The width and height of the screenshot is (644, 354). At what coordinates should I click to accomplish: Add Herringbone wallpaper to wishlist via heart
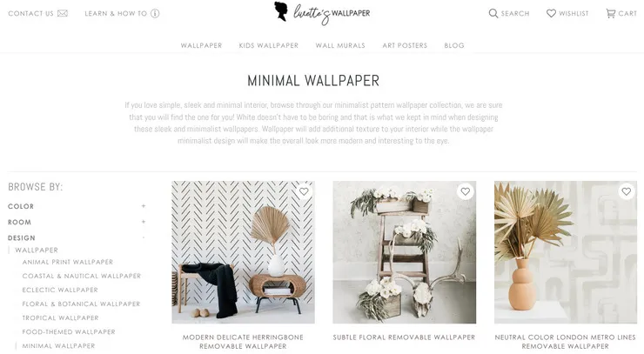pyautogui.click(x=304, y=191)
